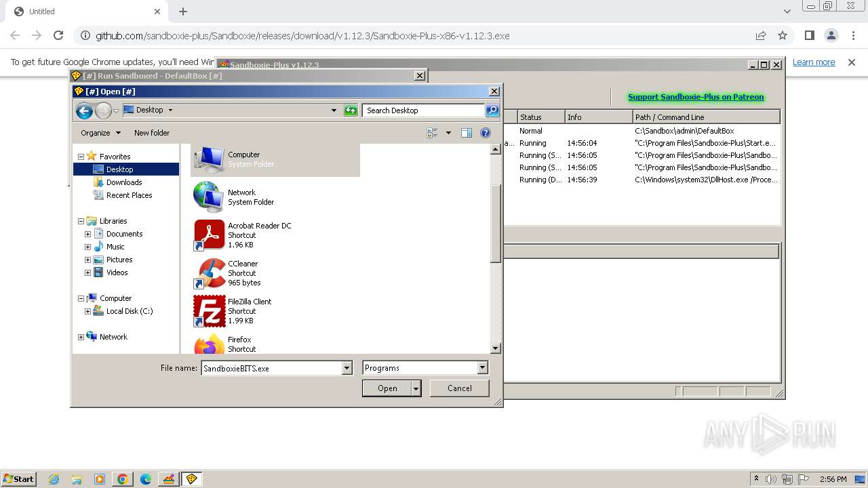Collapse the Favorites tree node
Image resolution: width=868 pixels, height=488 pixels.
click(x=81, y=157)
